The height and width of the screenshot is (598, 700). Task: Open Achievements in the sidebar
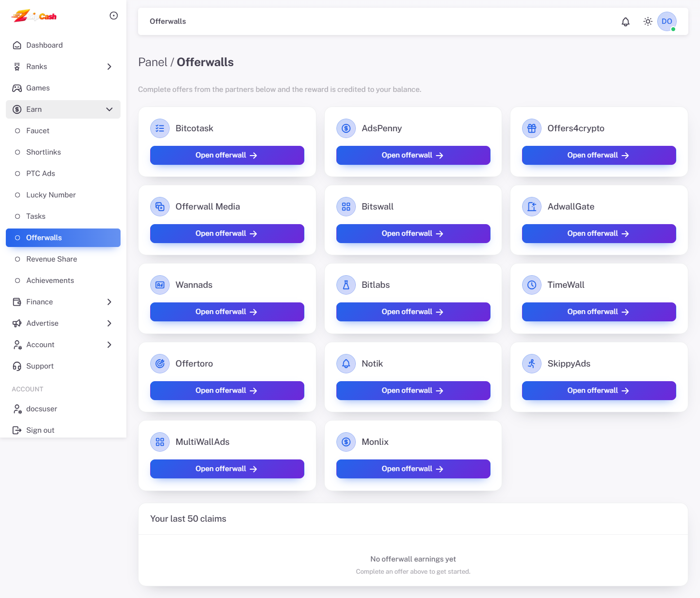[63, 281]
